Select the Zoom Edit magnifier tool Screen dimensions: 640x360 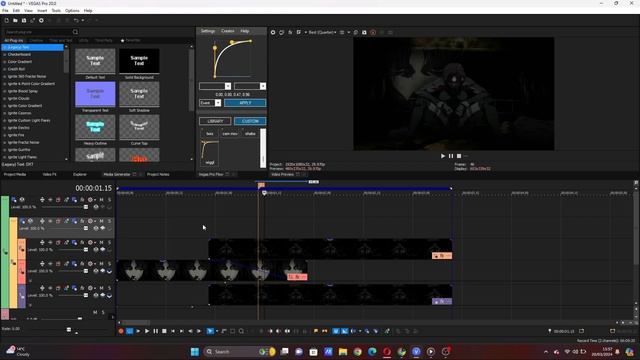coord(241,331)
